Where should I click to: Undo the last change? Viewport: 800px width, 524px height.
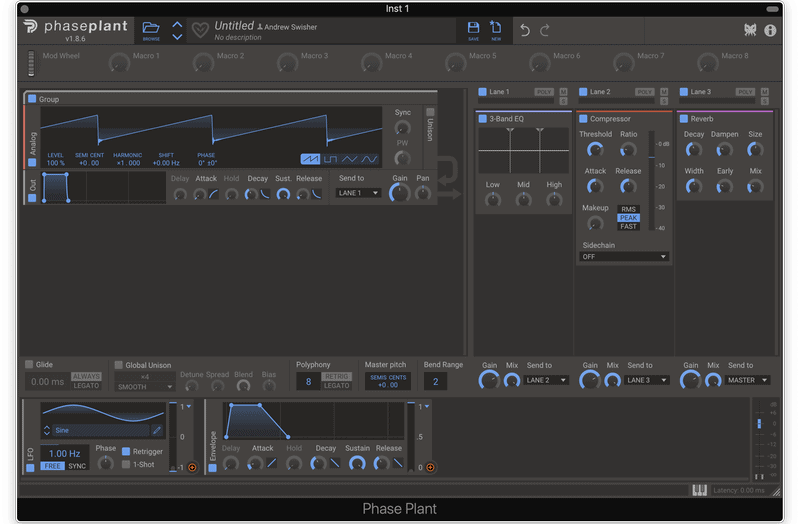click(524, 31)
